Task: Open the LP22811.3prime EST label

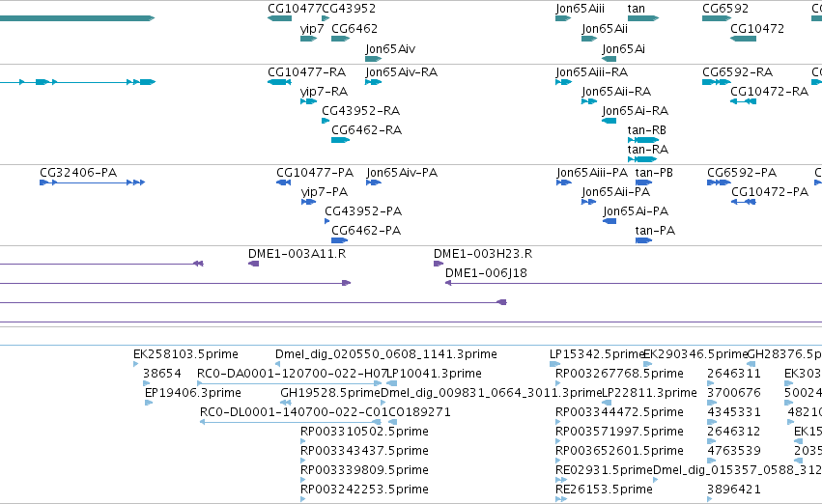Action: [649, 393]
